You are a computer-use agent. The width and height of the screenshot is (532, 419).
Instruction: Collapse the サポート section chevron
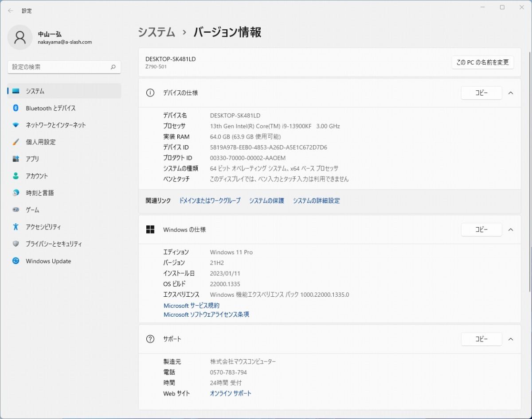pyautogui.click(x=511, y=339)
